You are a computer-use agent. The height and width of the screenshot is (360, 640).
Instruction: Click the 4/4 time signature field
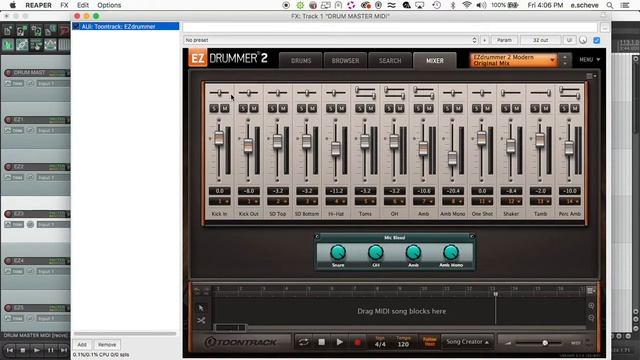click(380, 344)
